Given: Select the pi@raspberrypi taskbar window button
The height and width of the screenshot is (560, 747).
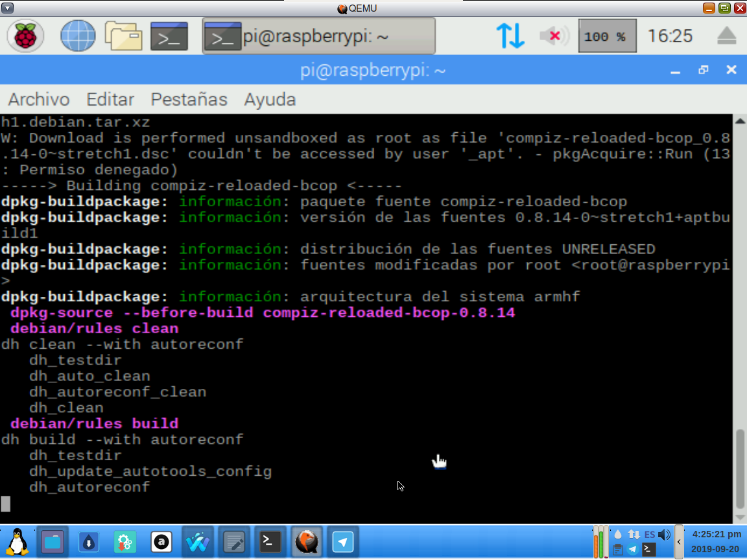Looking at the screenshot, I should point(319,36).
